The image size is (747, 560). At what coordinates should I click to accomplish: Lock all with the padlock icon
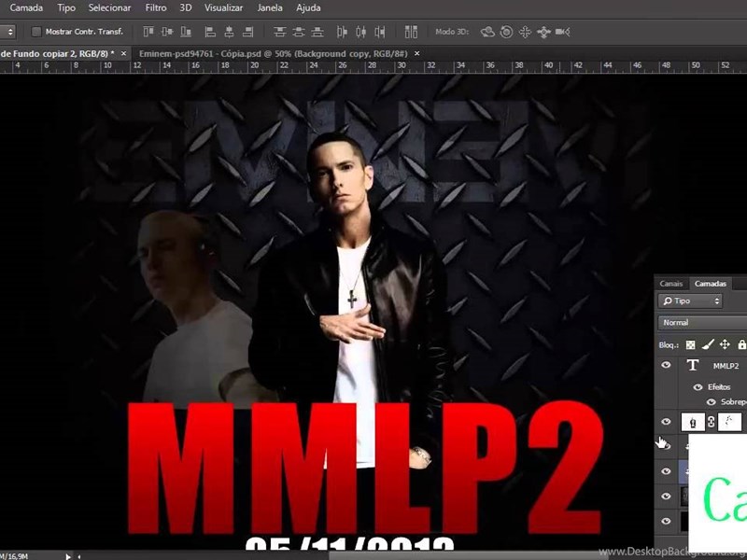tap(741, 344)
